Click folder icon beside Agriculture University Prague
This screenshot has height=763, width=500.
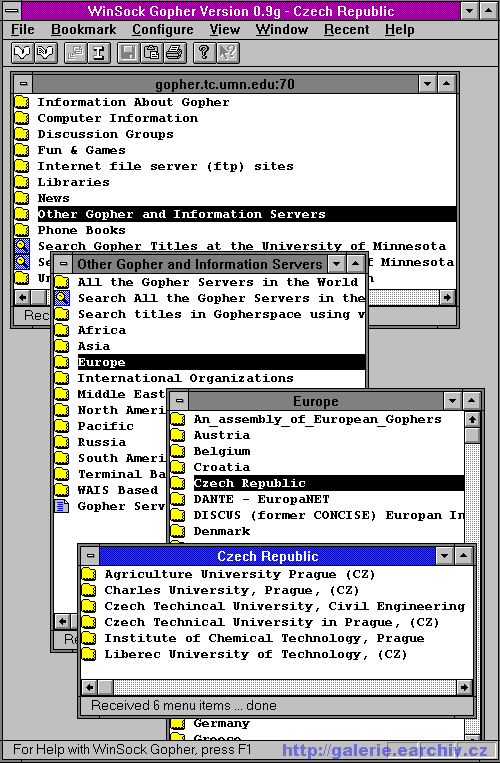click(89, 574)
